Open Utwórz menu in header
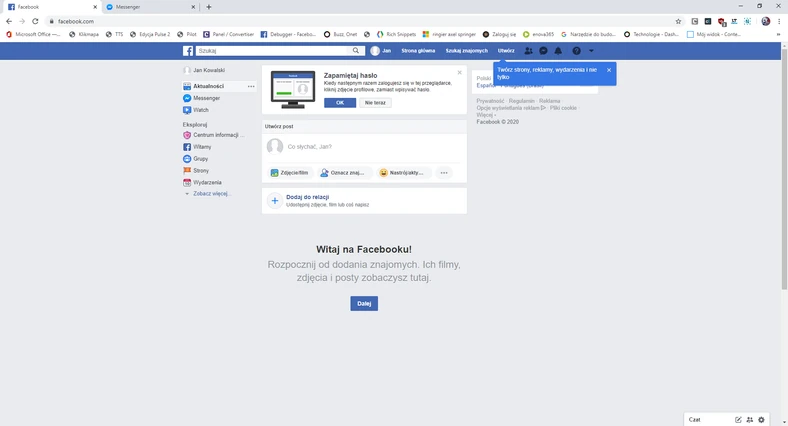Viewport: 788px width, 426px height. coord(506,51)
